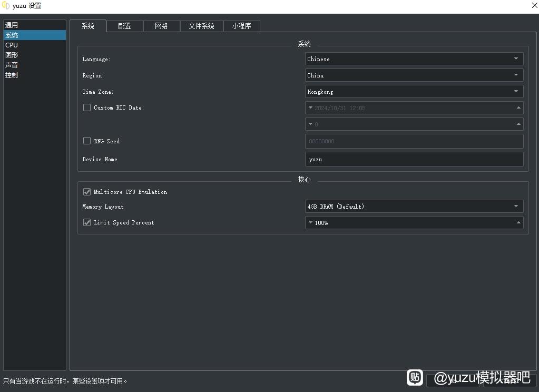Click the "Time Zone:" label
Image resolution: width=539 pixels, height=392 pixels.
(x=97, y=92)
